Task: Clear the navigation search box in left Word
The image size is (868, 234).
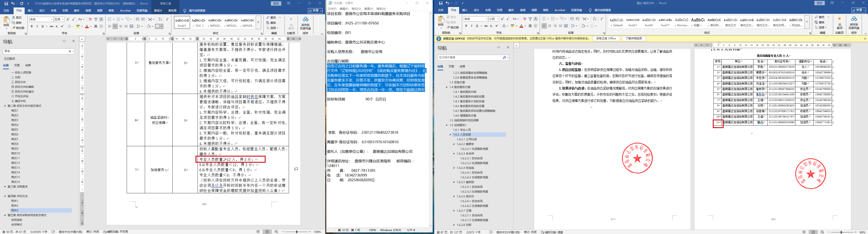Action: click(x=70, y=51)
